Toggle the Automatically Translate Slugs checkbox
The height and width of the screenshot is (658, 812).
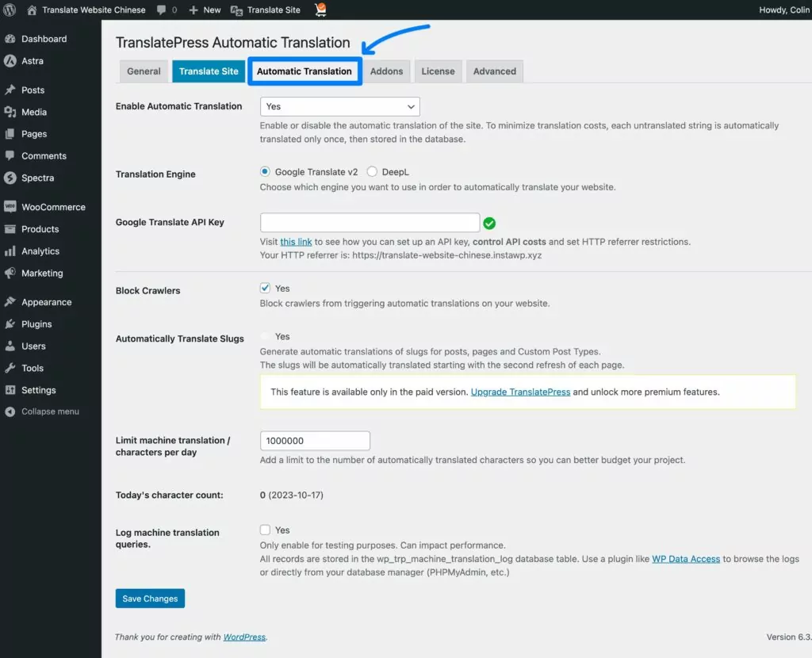265,336
